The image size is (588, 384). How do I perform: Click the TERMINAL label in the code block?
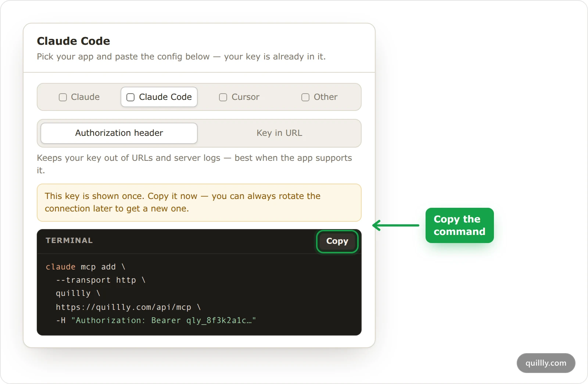[x=69, y=240]
